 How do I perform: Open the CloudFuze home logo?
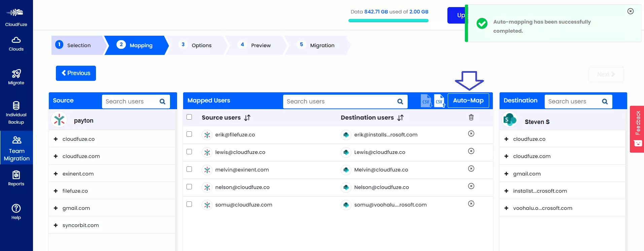point(16,17)
